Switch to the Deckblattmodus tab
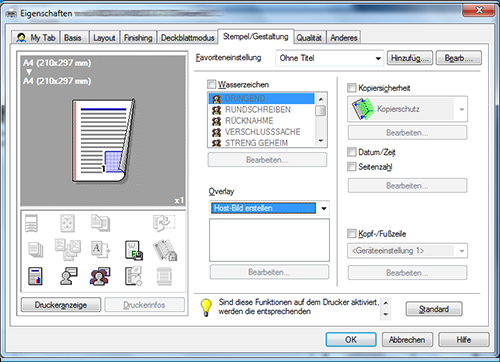This screenshot has width=500, height=362. [187, 38]
